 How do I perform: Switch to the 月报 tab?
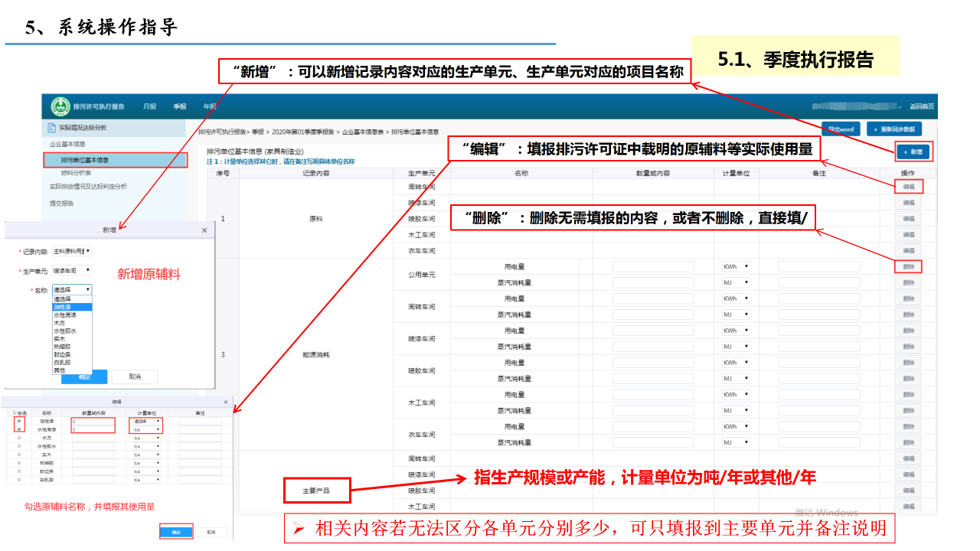[x=150, y=106]
